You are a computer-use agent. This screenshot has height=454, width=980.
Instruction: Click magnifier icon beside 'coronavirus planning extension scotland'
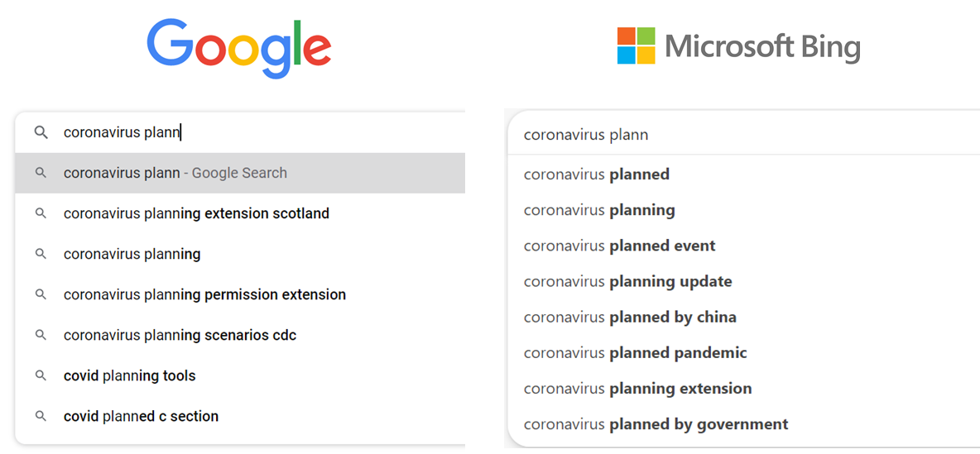41,213
